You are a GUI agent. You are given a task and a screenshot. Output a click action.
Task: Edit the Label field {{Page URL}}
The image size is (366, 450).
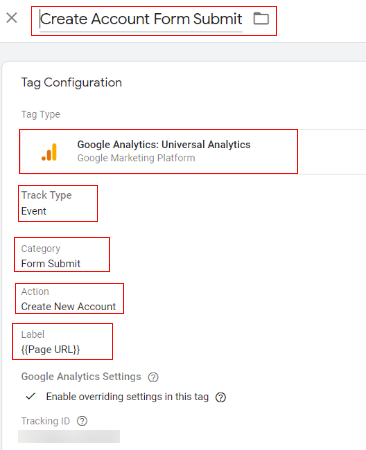(62, 341)
